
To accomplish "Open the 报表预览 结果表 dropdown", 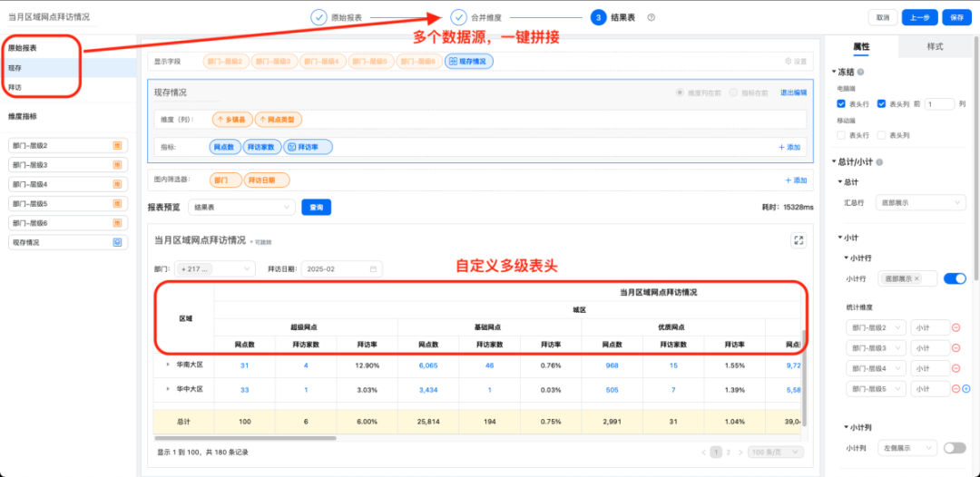I will 242,208.
